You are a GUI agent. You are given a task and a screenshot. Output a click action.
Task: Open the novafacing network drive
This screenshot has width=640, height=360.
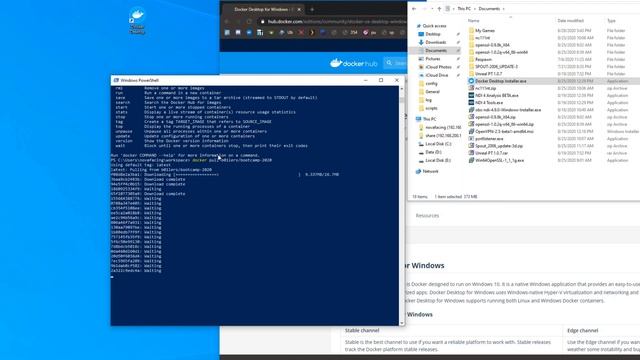click(x=443, y=127)
